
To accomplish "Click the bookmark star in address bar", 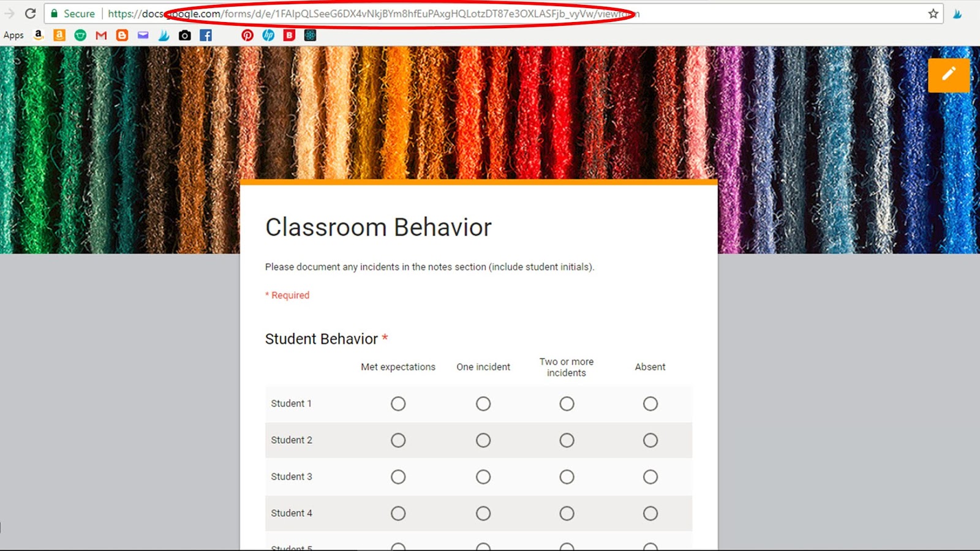I will (932, 13).
